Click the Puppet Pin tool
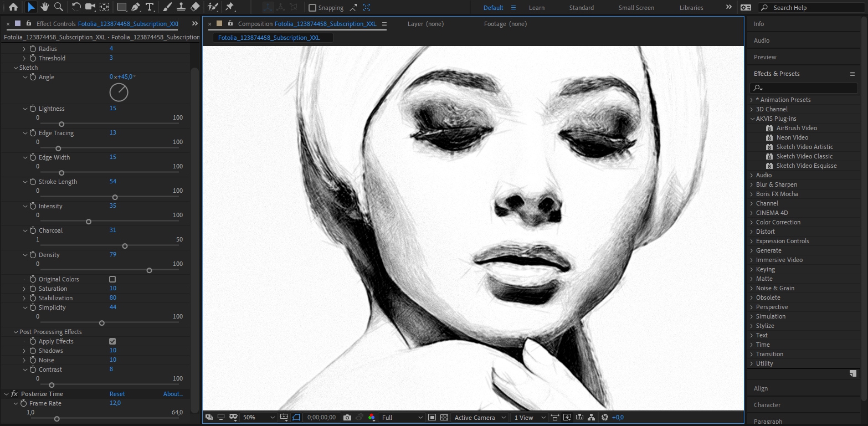The image size is (868, 426). tap(230, 7)
